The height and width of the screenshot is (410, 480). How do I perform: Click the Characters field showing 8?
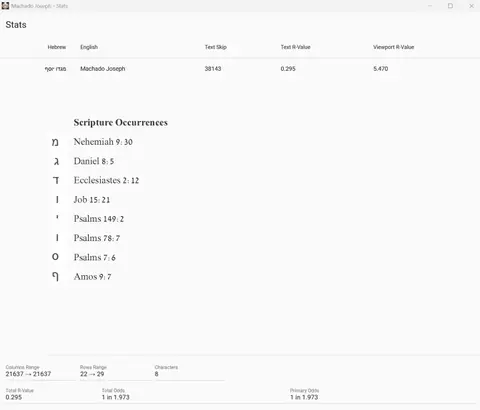pyautogui.click(x=189, y=372)
